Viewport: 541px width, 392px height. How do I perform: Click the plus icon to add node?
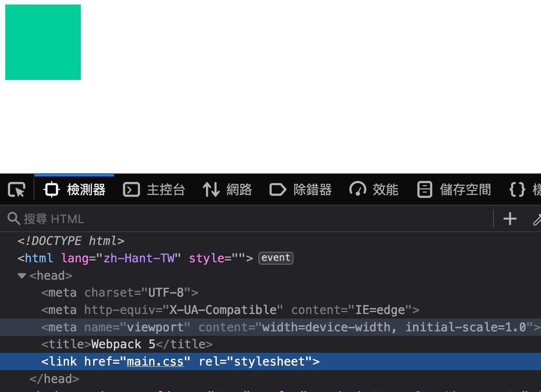(x=510, y=219)
